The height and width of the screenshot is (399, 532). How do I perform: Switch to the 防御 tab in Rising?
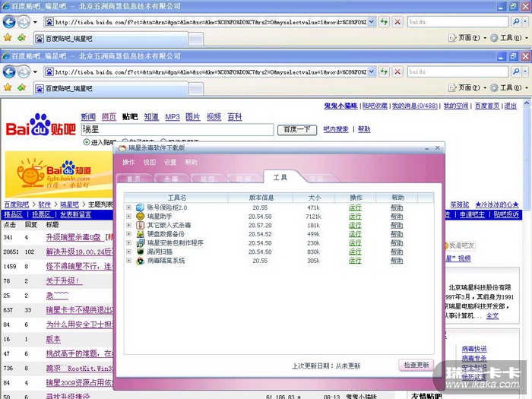click(x=244, y=179)
